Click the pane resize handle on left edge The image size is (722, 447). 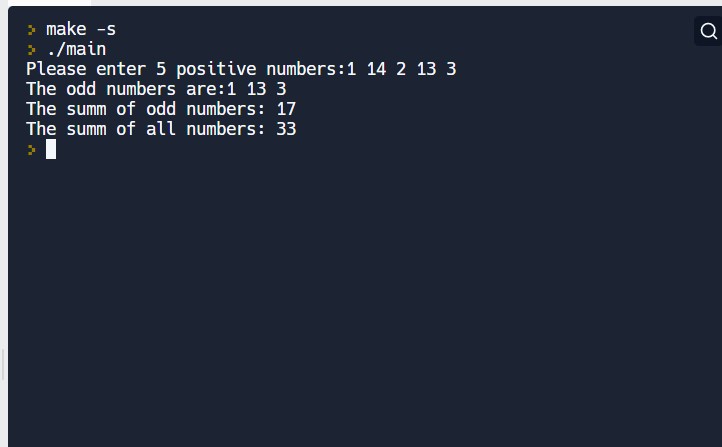(x=3, y=365)
